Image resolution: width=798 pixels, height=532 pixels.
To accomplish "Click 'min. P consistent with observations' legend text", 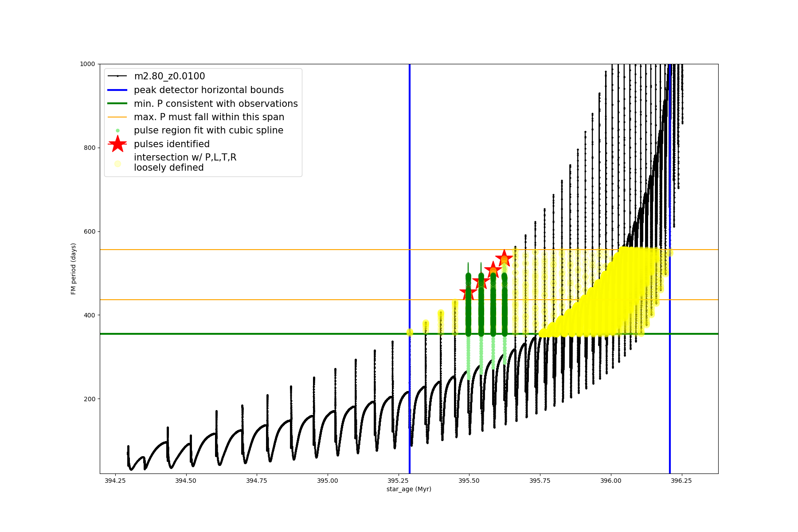I will (215, 104).
